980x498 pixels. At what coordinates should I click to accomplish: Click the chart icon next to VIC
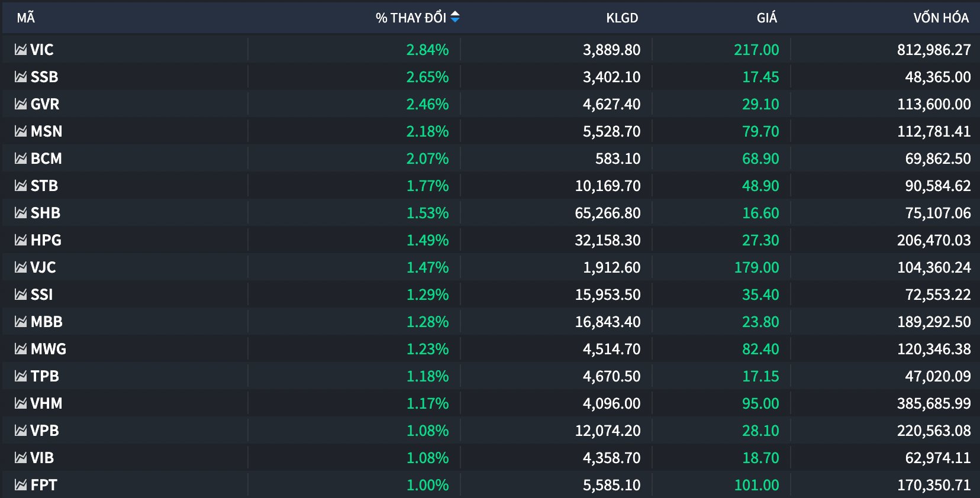21,50
